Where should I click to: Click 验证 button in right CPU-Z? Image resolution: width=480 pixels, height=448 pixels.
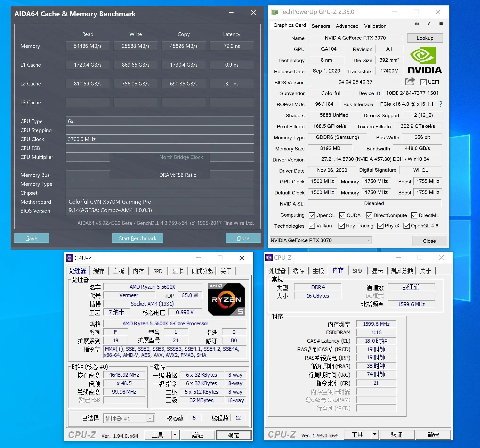[x=397, y=435]
